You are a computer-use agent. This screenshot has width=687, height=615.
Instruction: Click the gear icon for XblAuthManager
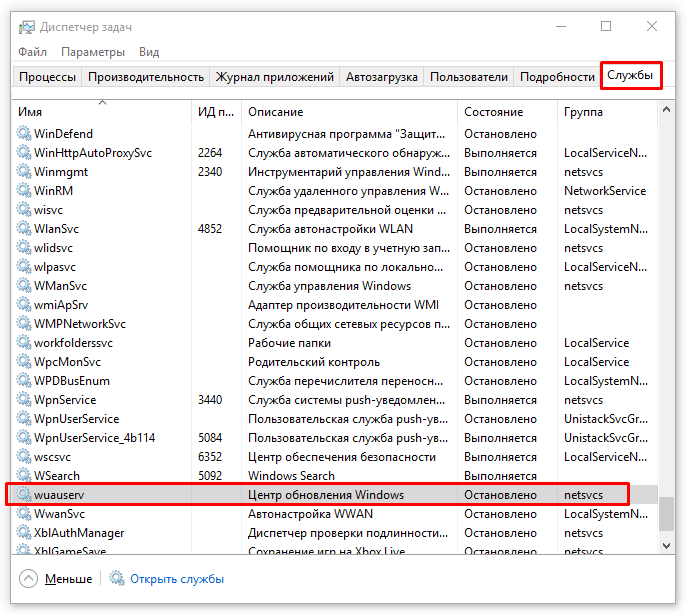click(24, 533)
